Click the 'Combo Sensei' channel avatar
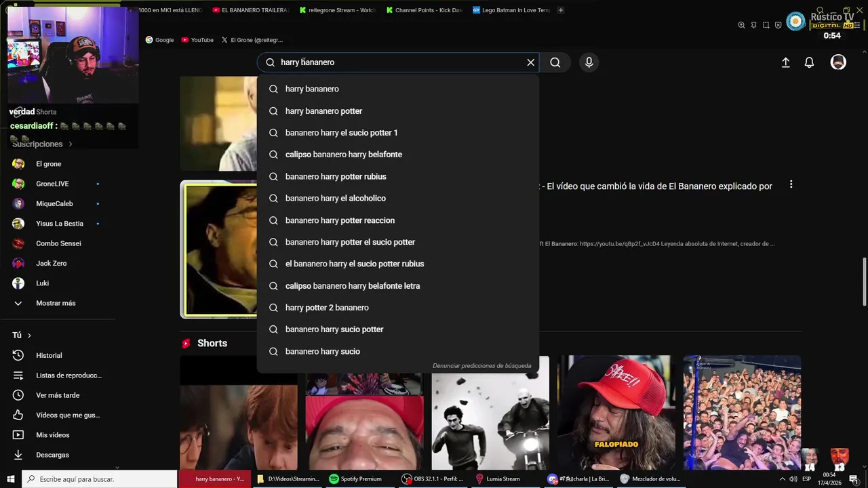868x488 pixels. click(x=18, y=243)
